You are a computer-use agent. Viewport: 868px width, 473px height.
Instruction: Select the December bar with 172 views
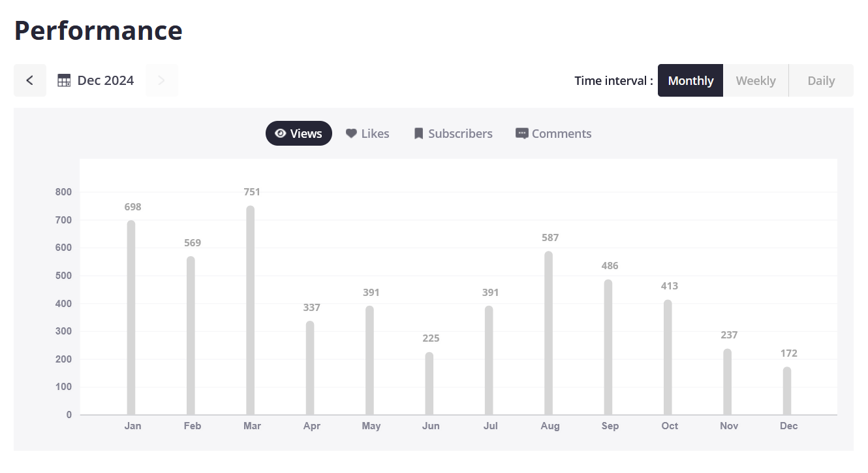coord(787,391)
